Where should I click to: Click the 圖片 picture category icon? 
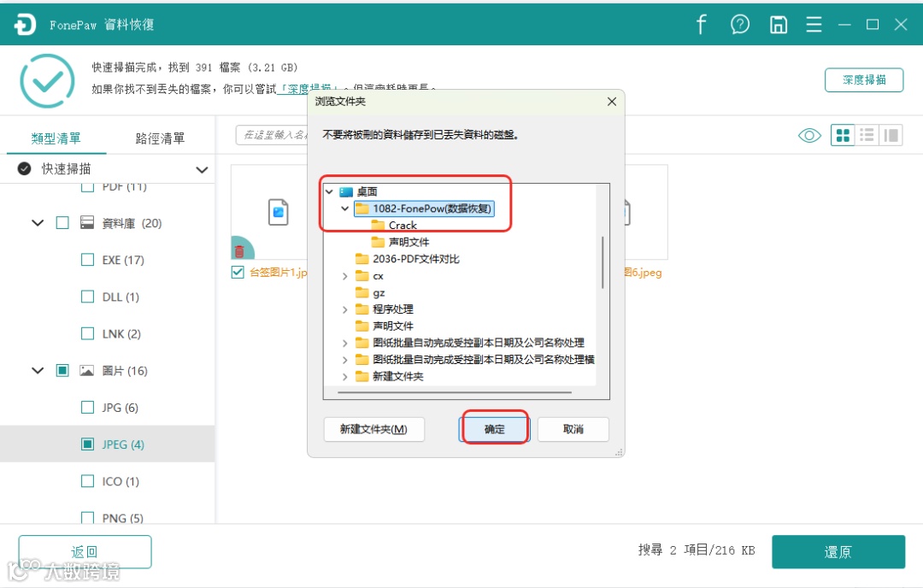(87, 370)
